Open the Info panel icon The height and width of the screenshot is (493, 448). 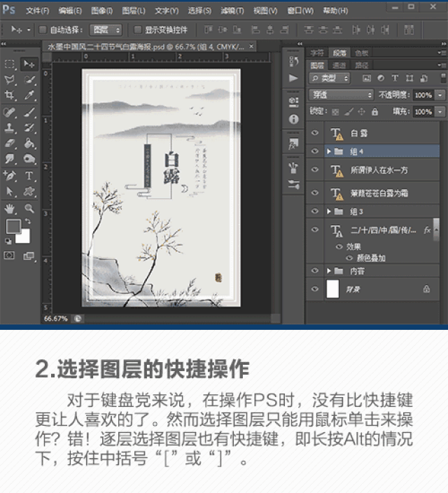pyautogui.click(x=293, y=119)
